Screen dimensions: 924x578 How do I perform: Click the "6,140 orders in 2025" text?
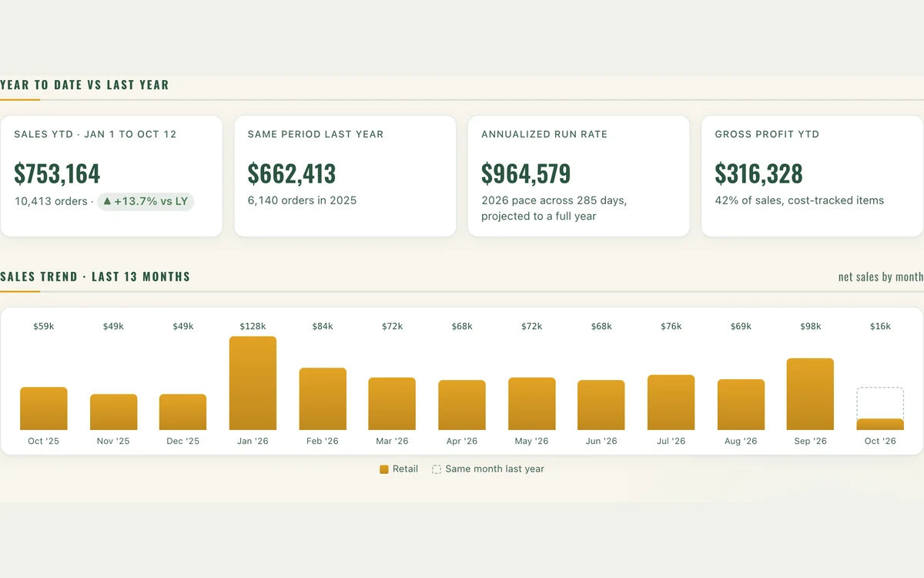tap(302, 200)
